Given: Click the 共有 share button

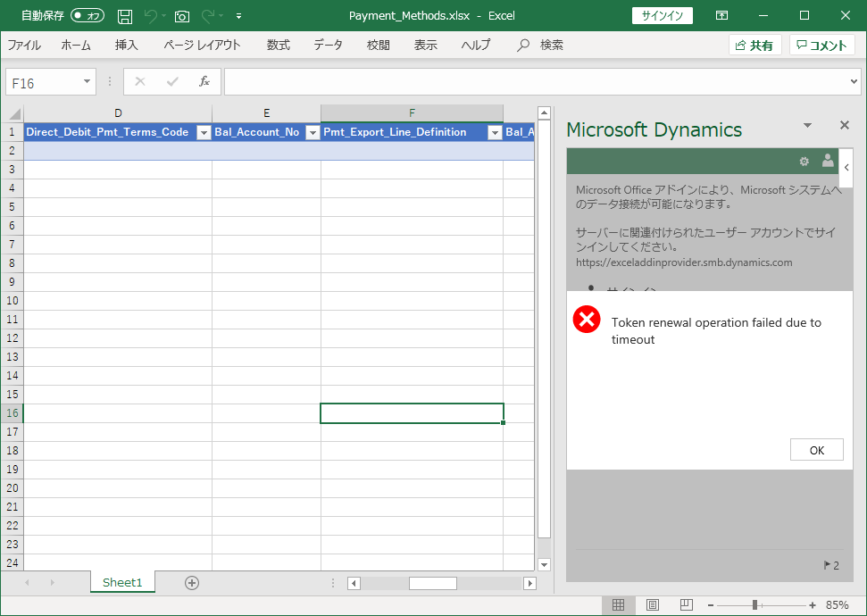Looking at the screenshot, I should coord(754,46).
